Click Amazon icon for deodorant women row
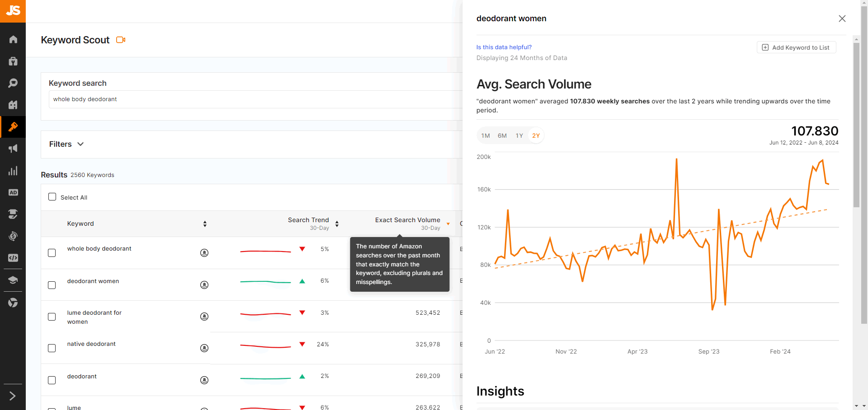The image size is (868, 410). (x=204, y=285)
